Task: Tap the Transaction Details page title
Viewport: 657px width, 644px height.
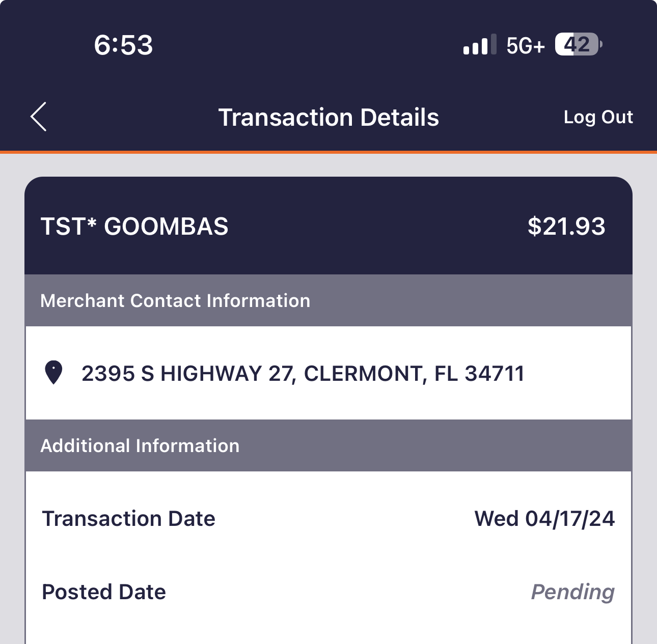Action: click(328, 117)
